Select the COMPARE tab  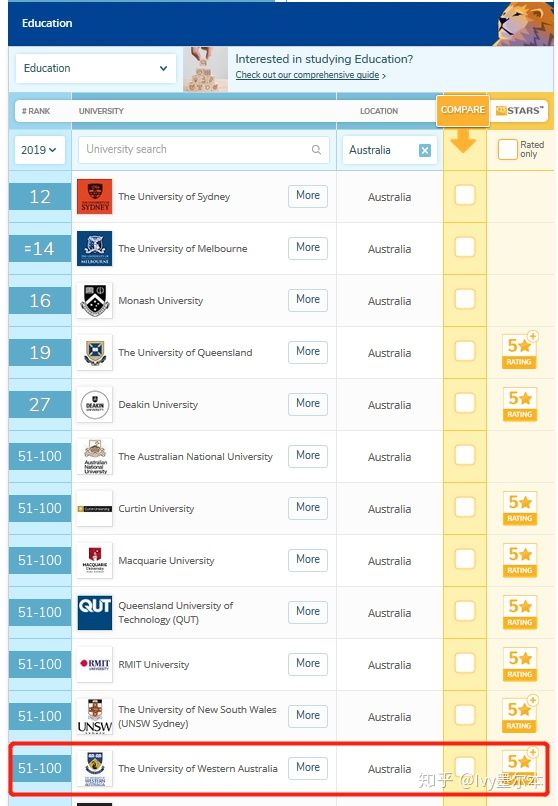[x=462, y=110]
